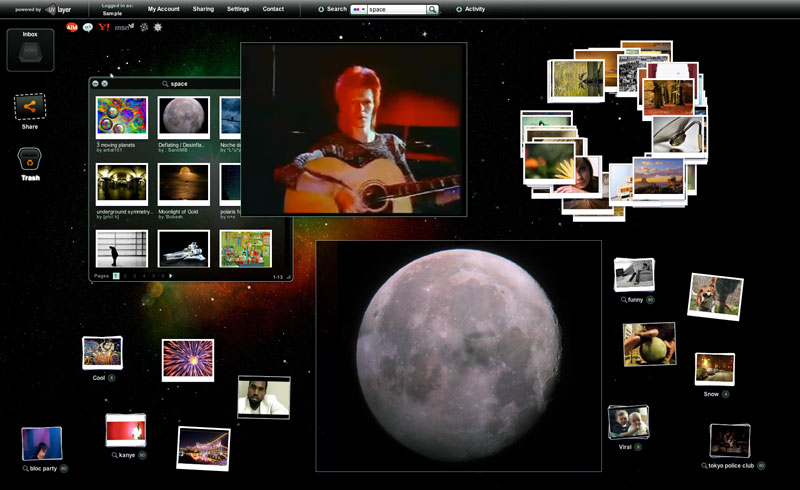Click the green circle icon beside Search
Viewport: 800px width, 490px height.
[321, 9]
